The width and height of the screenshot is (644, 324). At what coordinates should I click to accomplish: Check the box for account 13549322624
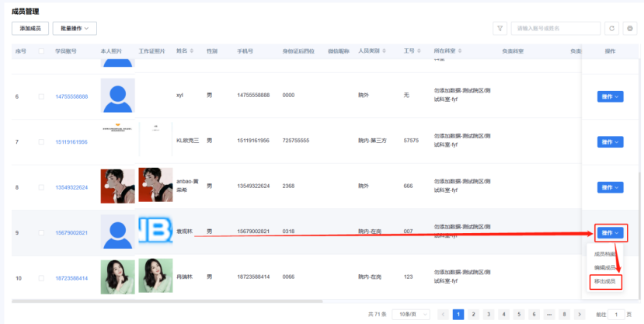click(41, 187)
